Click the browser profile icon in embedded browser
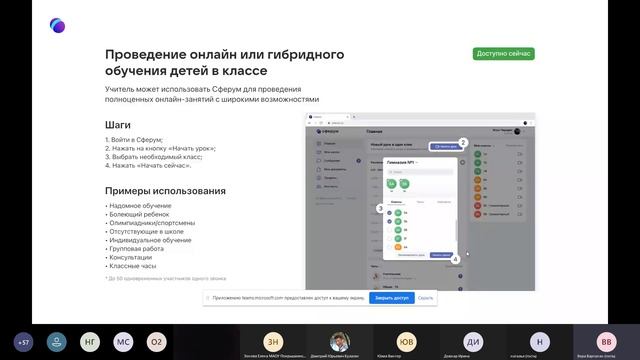The width and height of the screenshot is (640, 360). click(525, 123)
